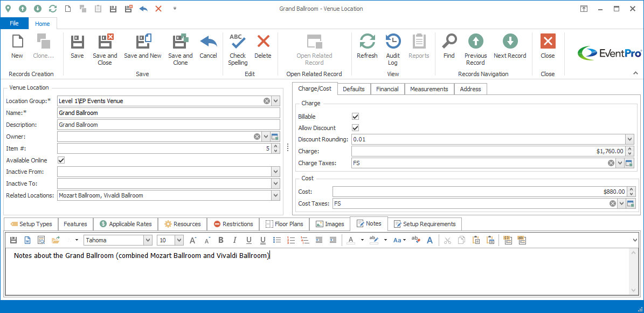The width and height of the screenshot is (644, 313).
Task: Click quick-access up arrow icon
Action: pos(23,8)
